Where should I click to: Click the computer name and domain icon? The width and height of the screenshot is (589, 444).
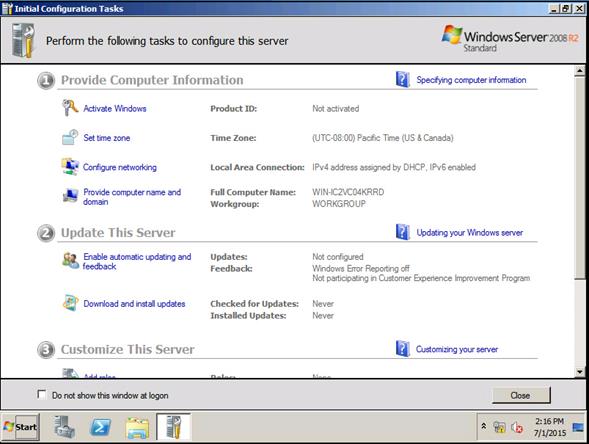tap(70, 195)
